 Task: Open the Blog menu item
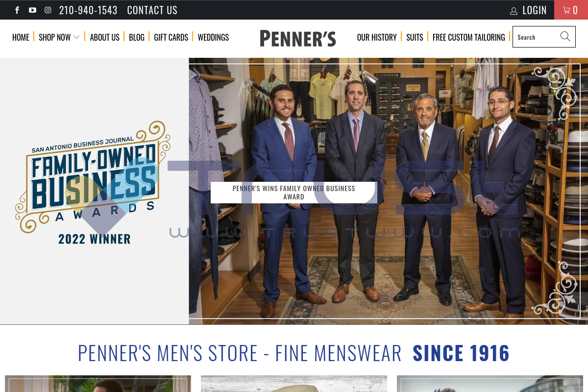tap(137, 37)
